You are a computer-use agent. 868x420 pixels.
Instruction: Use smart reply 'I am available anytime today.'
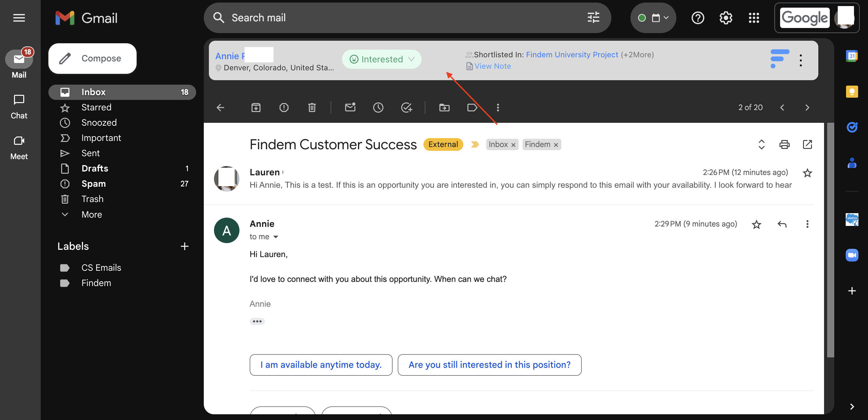coord(320,365)
